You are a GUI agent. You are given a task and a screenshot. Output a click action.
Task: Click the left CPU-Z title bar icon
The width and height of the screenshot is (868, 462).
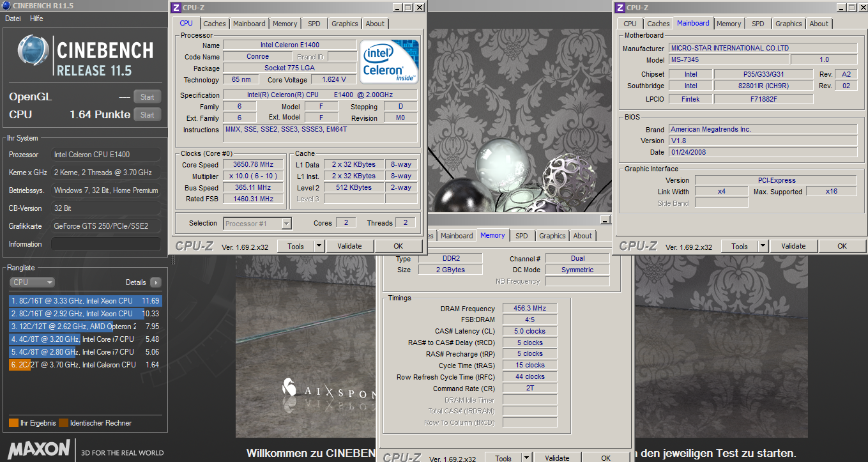[x=176, y=8]
